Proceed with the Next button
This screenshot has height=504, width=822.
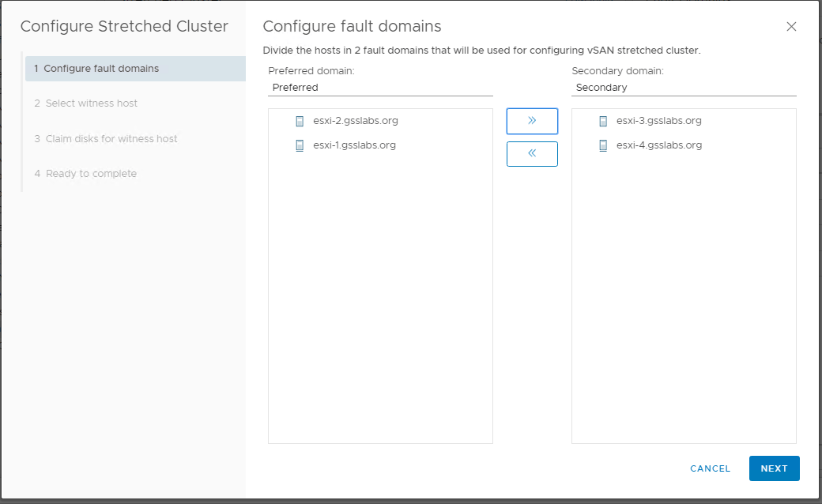point(774,468)
